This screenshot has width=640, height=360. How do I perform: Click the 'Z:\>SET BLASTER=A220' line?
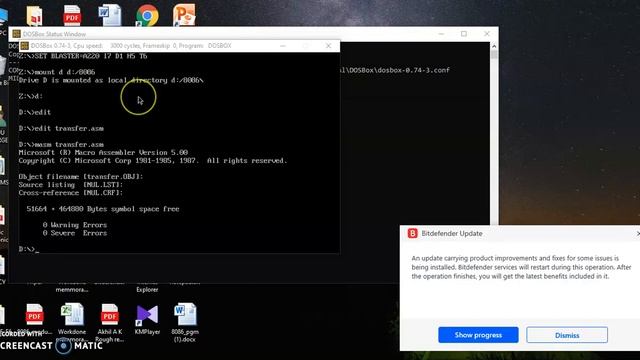83,56
